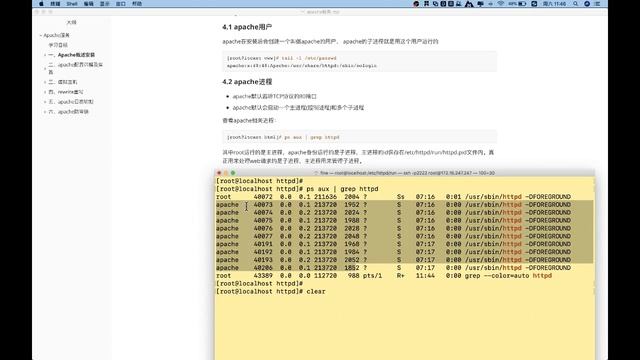Open the 编辑 (Edit) menu
Viewport: 640px width, 360px height.
pos(89,4)
